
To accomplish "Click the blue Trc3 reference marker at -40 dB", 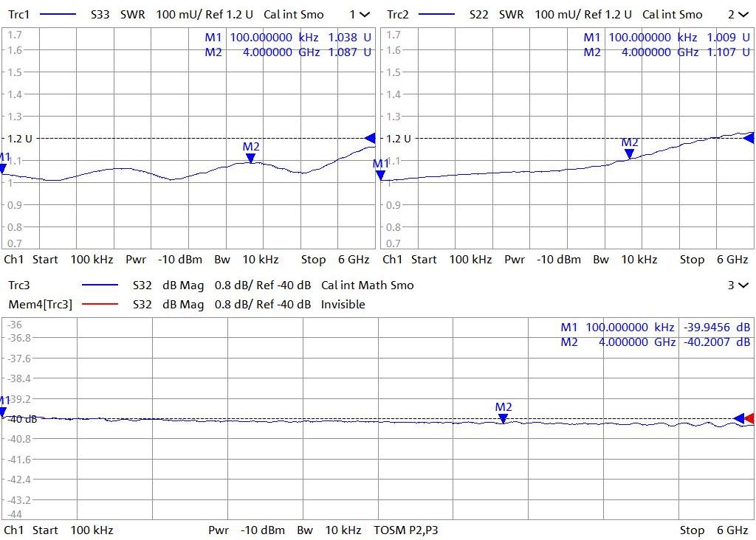I will (739, 418).
